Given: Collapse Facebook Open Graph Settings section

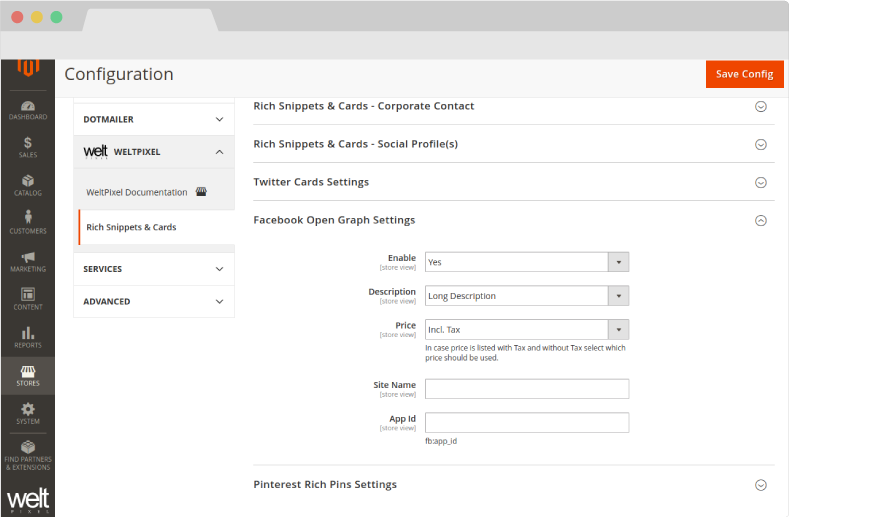Looking at the screenshot, I should 760,220.
